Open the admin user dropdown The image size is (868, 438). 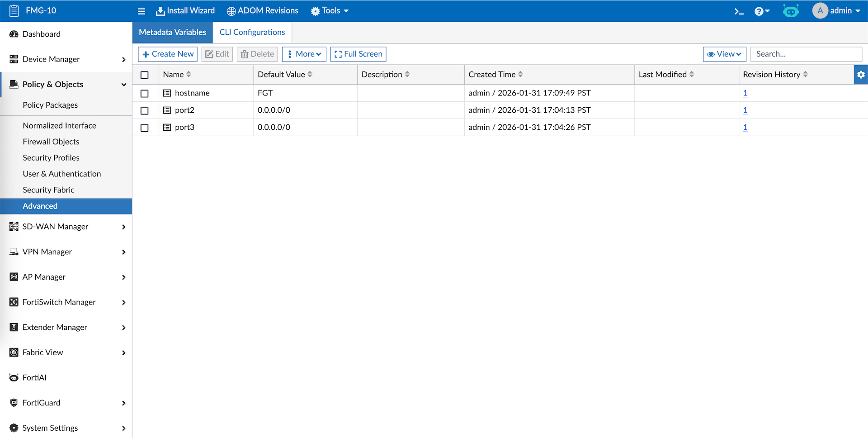coord(836,11)
